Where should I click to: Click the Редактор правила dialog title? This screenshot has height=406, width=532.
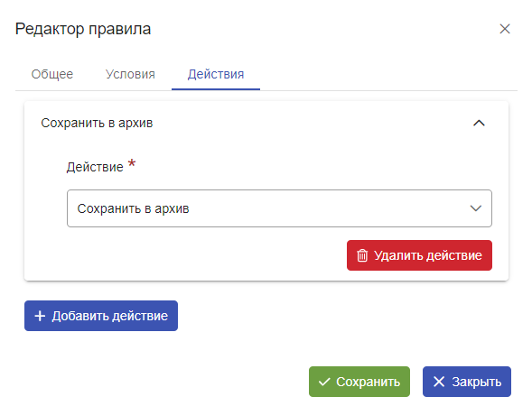pyautogui.click(x=83, y=29)
